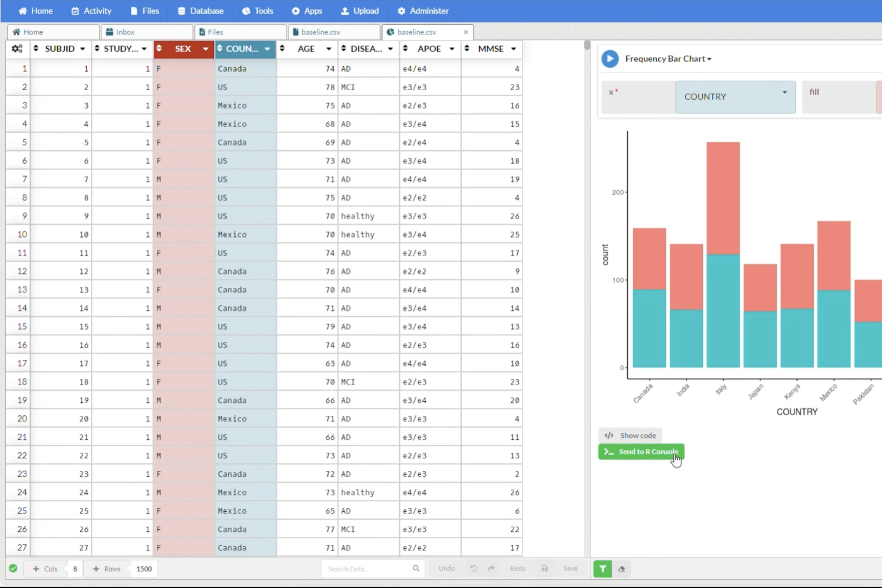This screenshot has height=588, width=882.
Task: Click the save floppy disk icon
Action: pos(545,569)
